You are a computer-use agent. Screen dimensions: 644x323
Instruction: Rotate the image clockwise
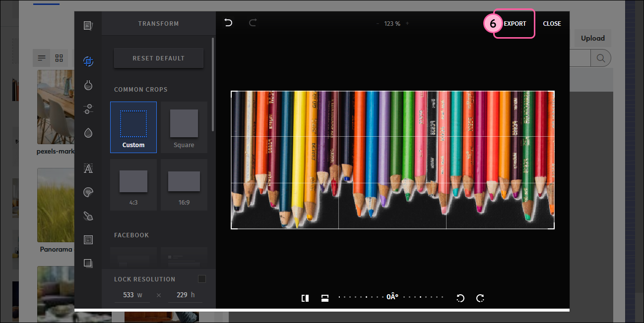(x=480, y=298)
